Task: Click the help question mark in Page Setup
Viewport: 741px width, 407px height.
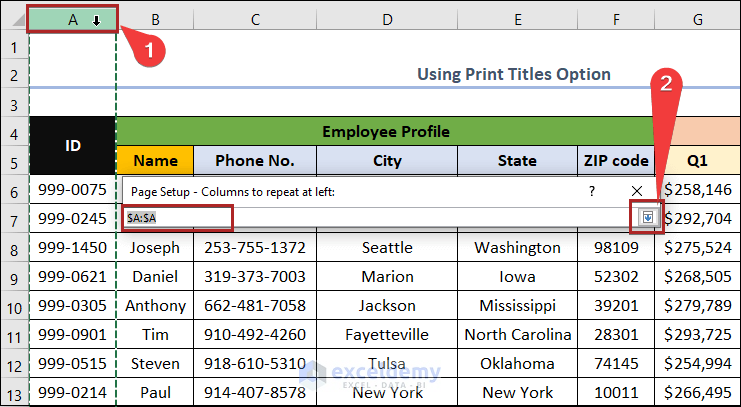Action: click(592, 190)
